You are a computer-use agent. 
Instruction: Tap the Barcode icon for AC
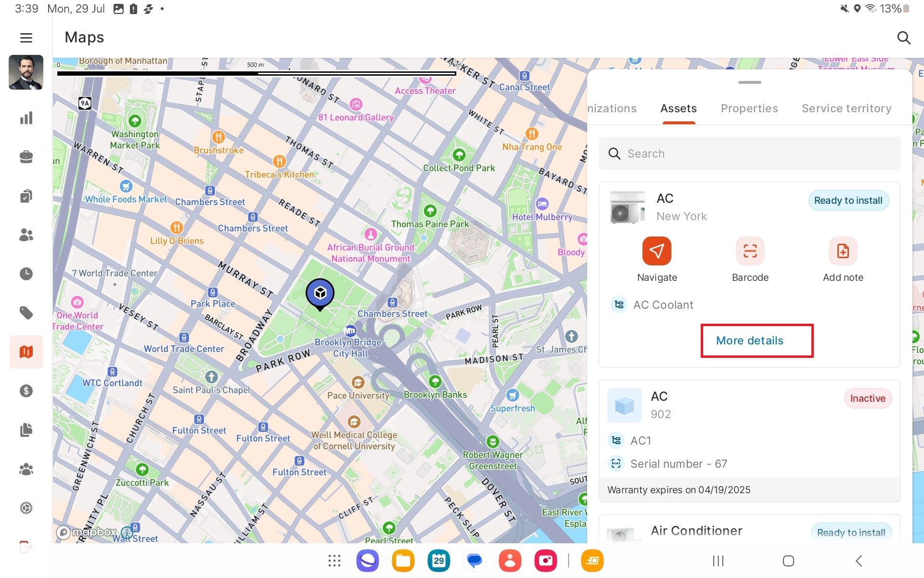(750, 251)
